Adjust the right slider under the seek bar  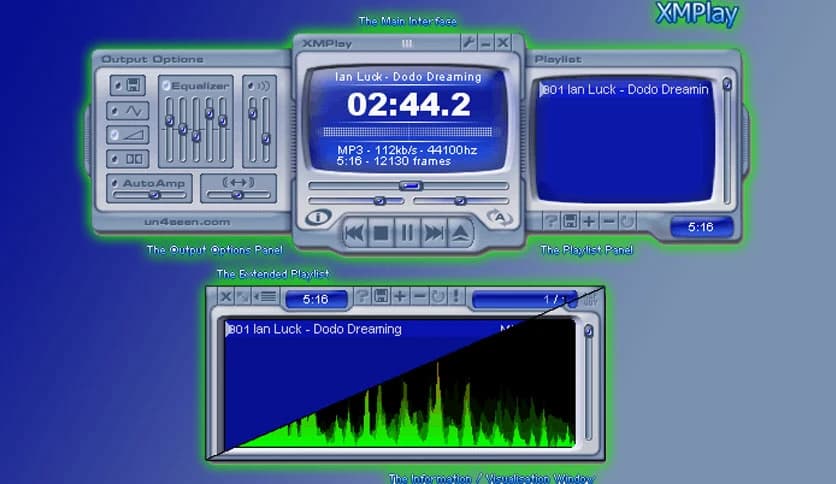461,201
